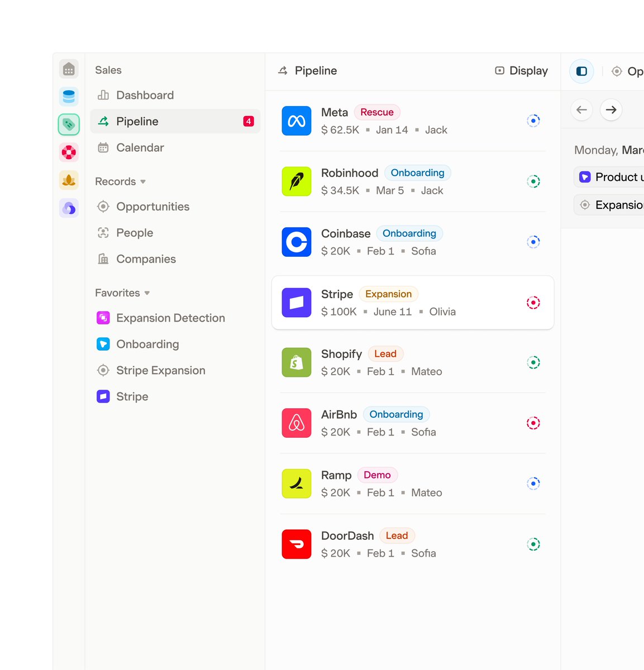Image resolution: width=644 pixels, height=670 pixels.
Task: Click the Lead tag on DoorDash
Action: click(x=397, y=536)
